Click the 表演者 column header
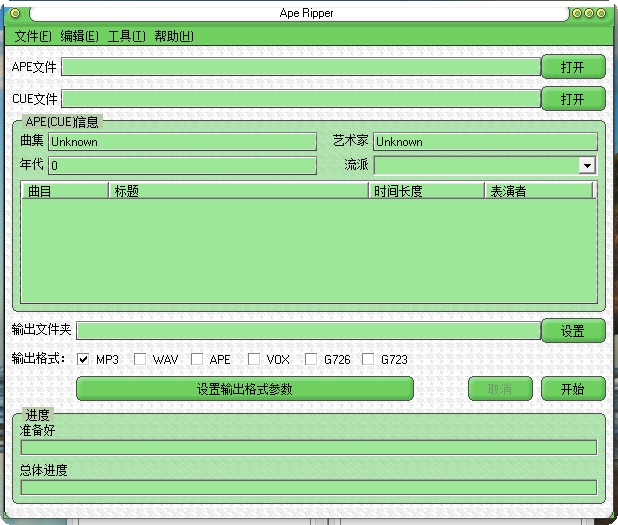The height and width of the screenshot is (525, 618). (x=538, y=191)
